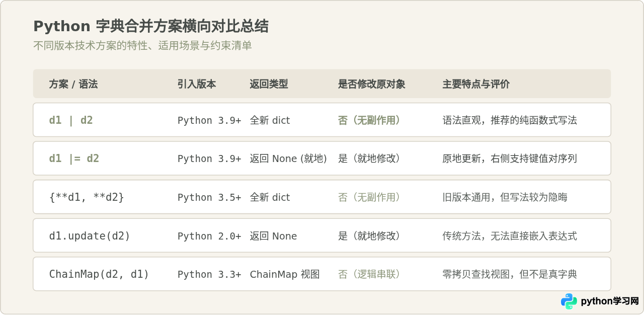Viewport: 644px width, 315px height.
Task: Select the title 'Python 字典合并方案横向对比总结'
Action: (151, 26)
